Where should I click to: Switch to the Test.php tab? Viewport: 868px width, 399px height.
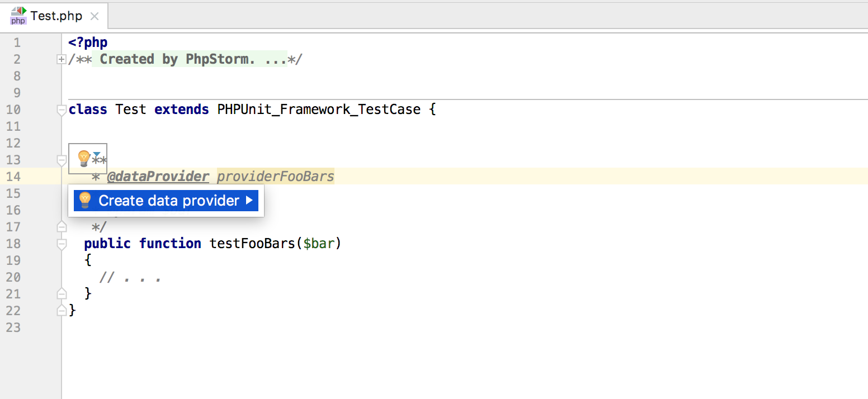pos(56,16)
